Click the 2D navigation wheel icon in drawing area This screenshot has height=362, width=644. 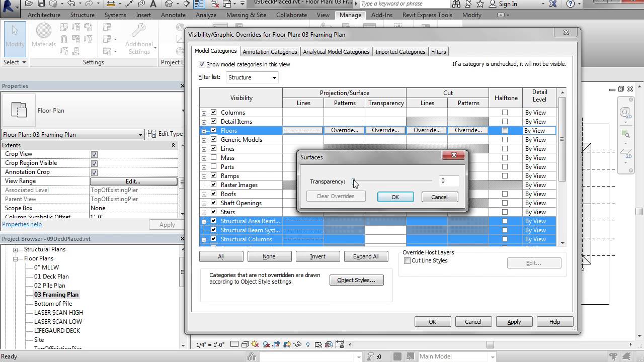[625, 113]
